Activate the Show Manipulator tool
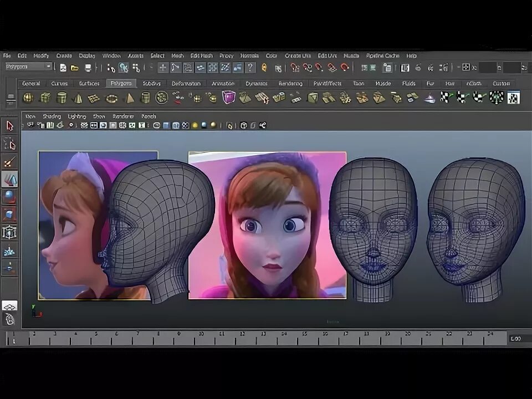The width and height of the screenshot is (532, 399). point(9,267)
